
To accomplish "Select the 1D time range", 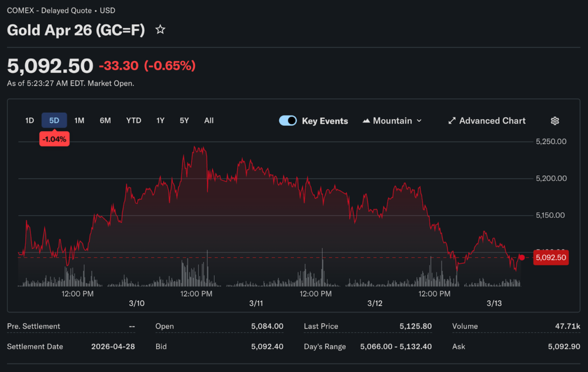I will click(29, 121).
